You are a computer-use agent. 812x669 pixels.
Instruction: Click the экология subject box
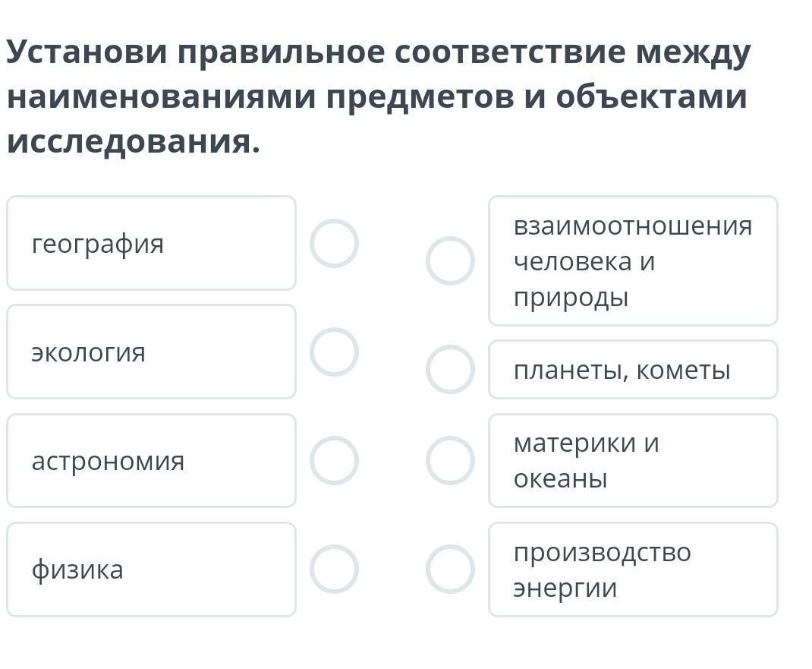[151, 352]
